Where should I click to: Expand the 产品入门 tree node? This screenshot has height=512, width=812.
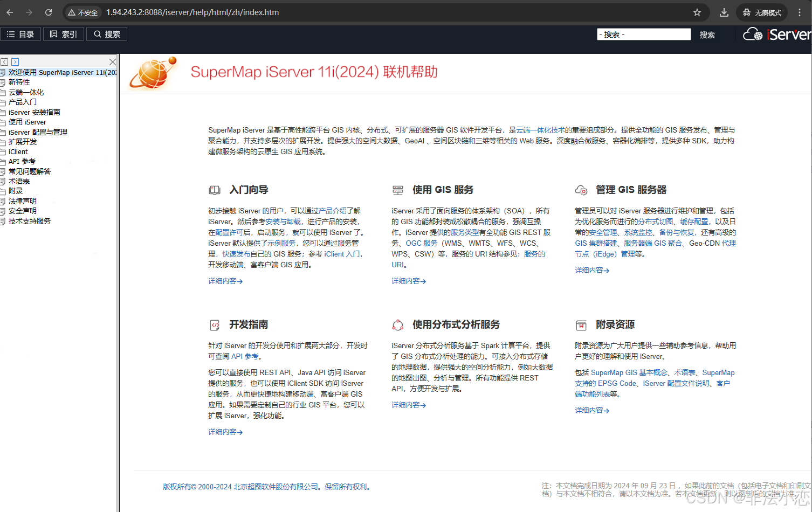pos(23,102)
